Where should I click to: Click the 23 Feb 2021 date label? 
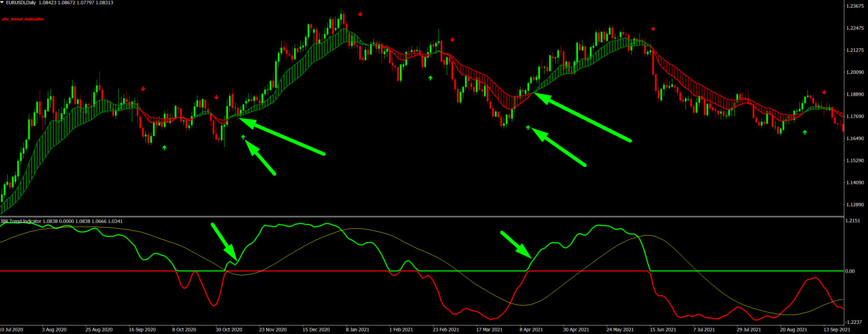pyautogui.click(x=446, y=330)
